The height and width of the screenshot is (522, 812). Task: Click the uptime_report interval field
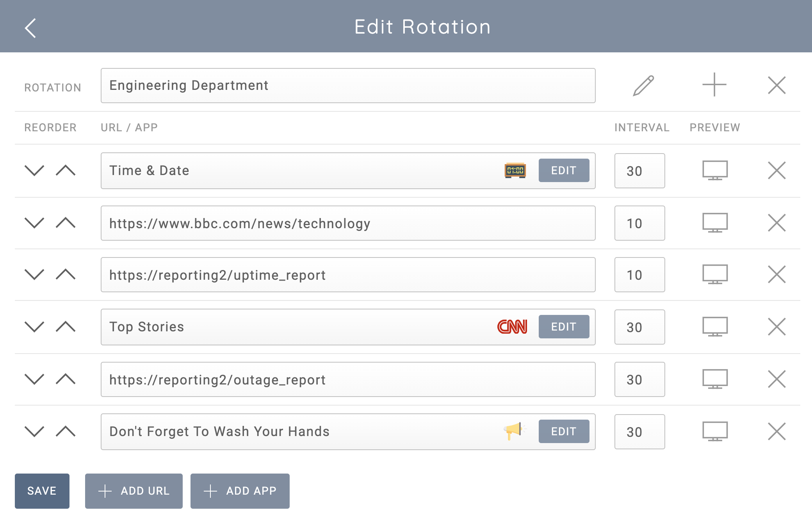tap(639, 275)
